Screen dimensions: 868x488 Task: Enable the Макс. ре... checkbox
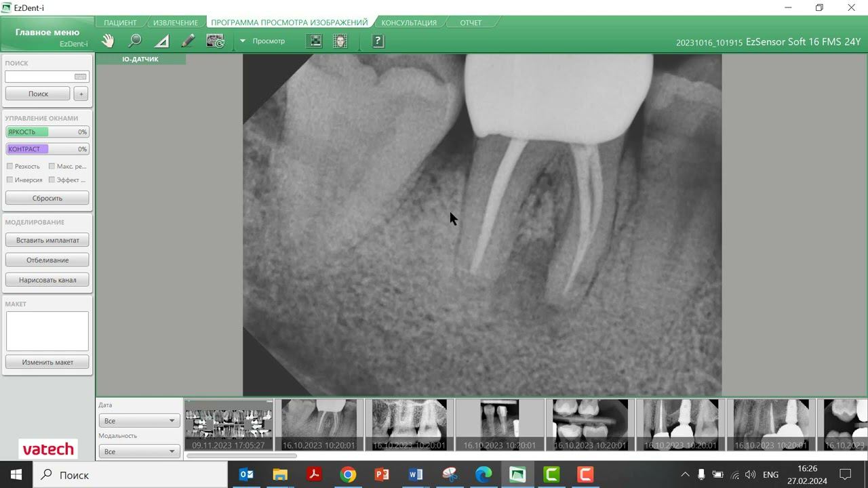click(52, 166)
